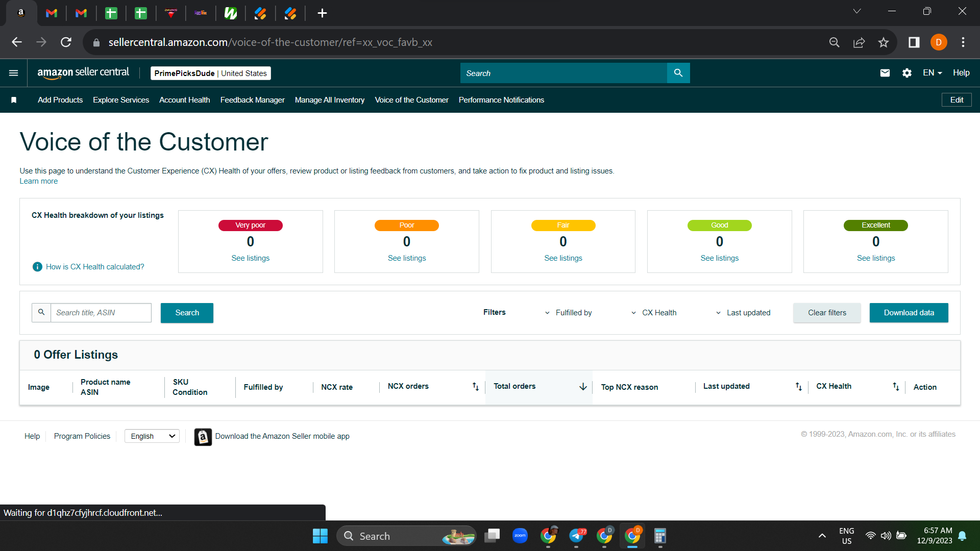This screenshot has height=551, width=980.
Task: Open Program Policies footer link
Action: (x=82, y=436)
